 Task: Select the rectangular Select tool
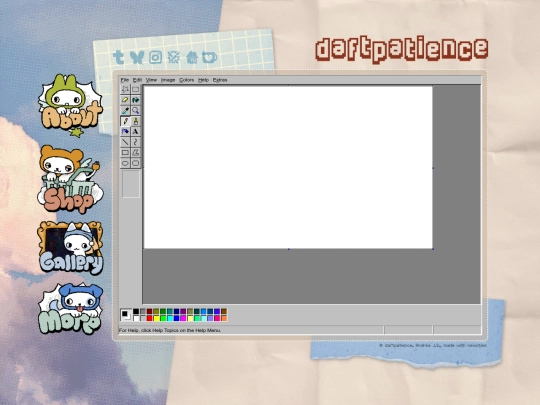(135, 90)
